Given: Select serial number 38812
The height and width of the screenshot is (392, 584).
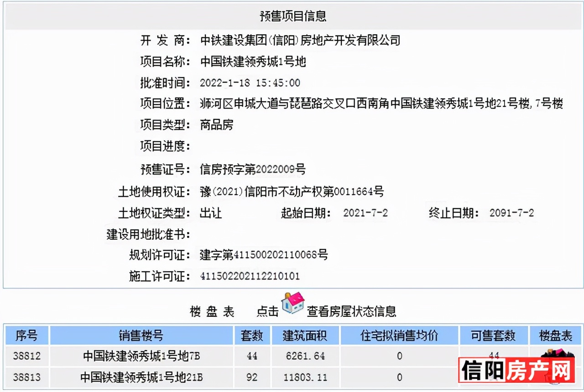Looking at the screenshot, I should 26,356.
